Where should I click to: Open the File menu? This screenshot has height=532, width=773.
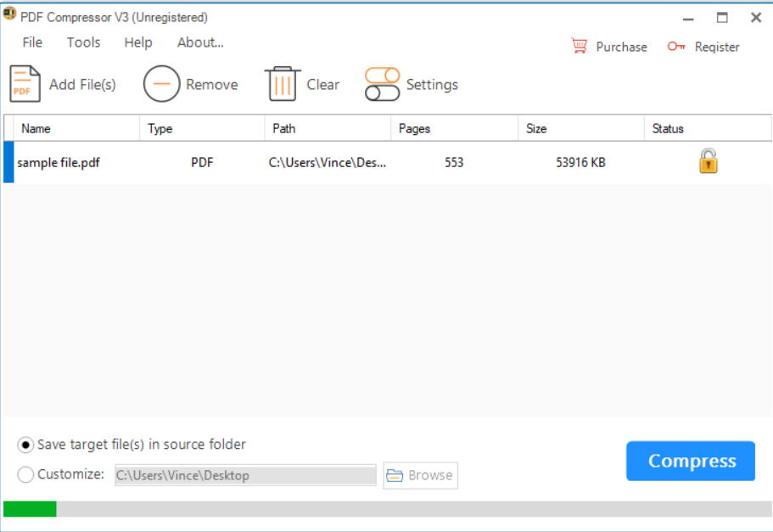coord(31,42)
